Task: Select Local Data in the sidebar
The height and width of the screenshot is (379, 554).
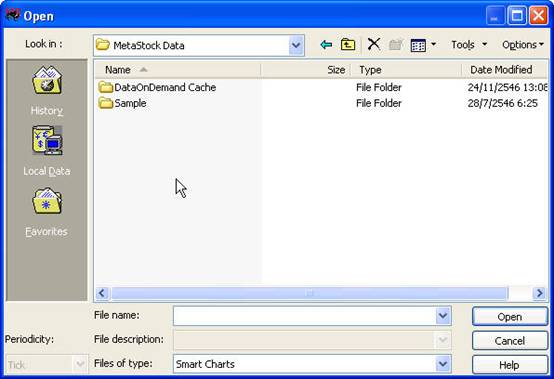Action: click(47, 151)
